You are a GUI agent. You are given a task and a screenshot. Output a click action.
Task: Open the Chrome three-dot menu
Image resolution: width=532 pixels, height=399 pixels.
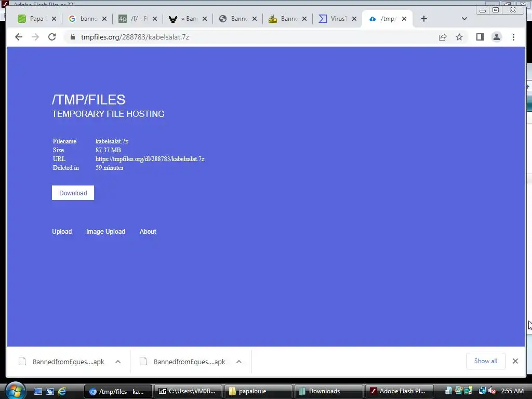point(513,37)
